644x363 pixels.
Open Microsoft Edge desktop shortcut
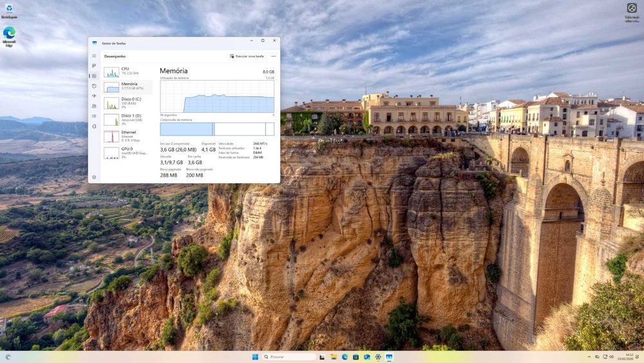pos(9,37)
